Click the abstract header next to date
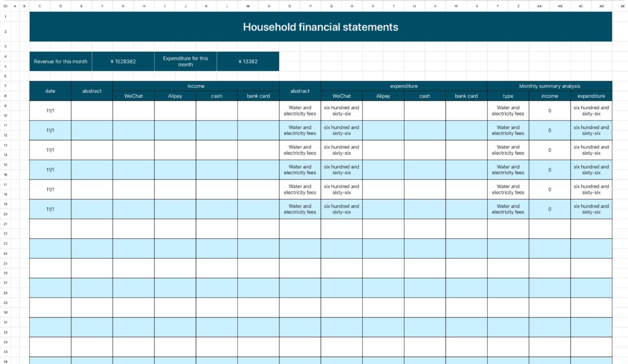 92,91
